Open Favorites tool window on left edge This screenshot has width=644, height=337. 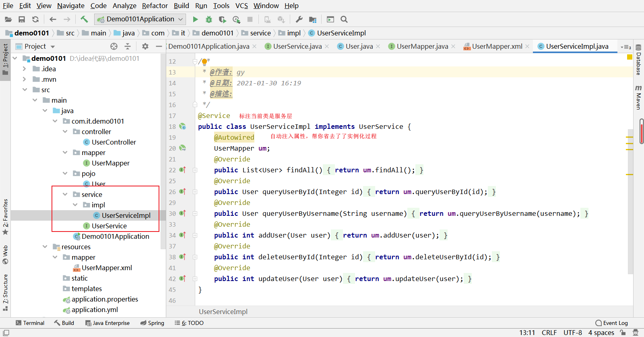pos(5,217)
